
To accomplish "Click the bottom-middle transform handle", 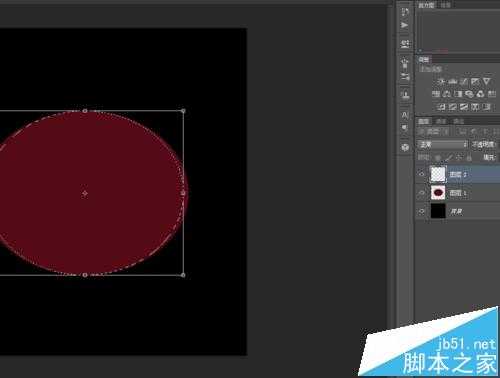I will coord(85,275).
